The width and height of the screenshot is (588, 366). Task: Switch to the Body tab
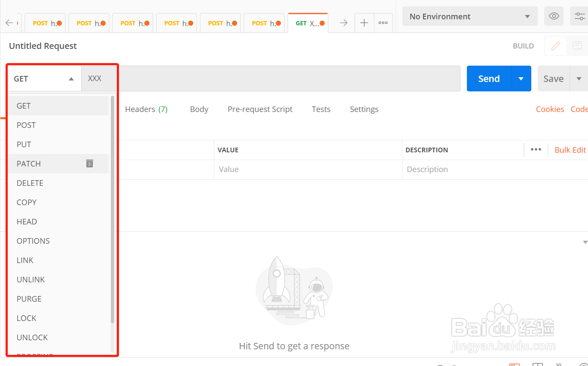[199, 109]
